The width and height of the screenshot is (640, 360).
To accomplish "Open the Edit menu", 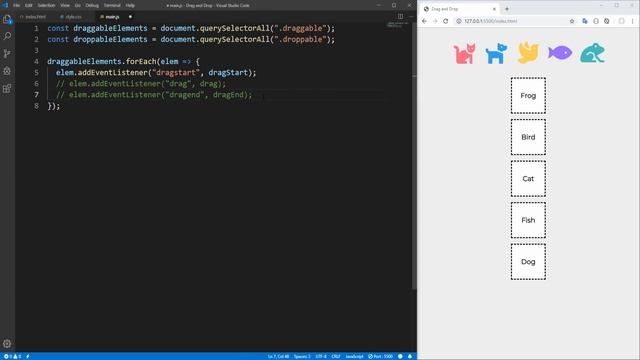I will pos(29,5).
